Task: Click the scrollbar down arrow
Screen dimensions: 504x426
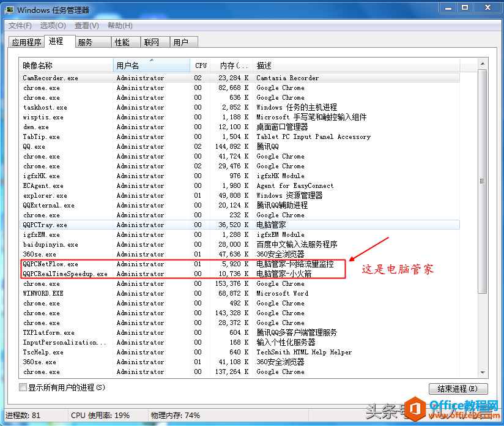Action: [x=483, y=372]
